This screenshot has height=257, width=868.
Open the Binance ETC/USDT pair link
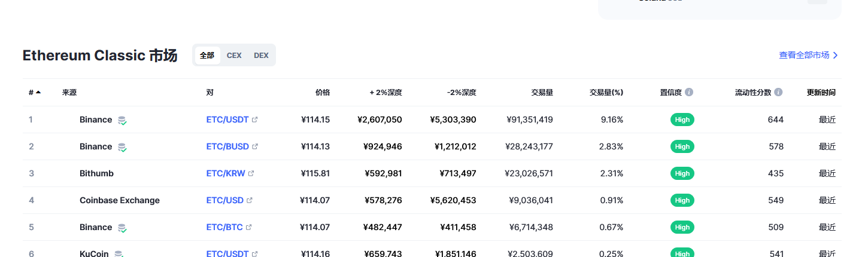[x=227, y=120]
